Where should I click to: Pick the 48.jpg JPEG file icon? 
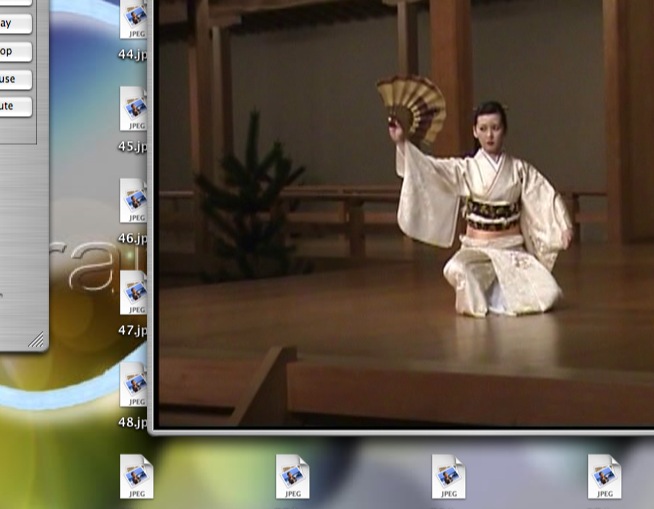133,384
